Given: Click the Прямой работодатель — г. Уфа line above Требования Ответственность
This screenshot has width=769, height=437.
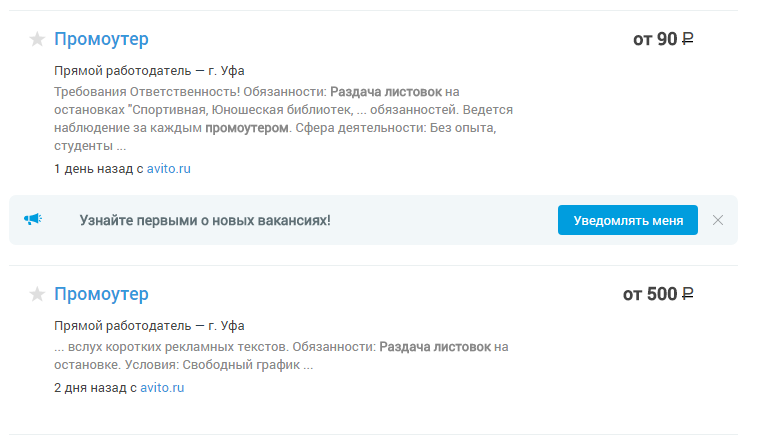Looking at the screenshot, I should coord(149,71).
